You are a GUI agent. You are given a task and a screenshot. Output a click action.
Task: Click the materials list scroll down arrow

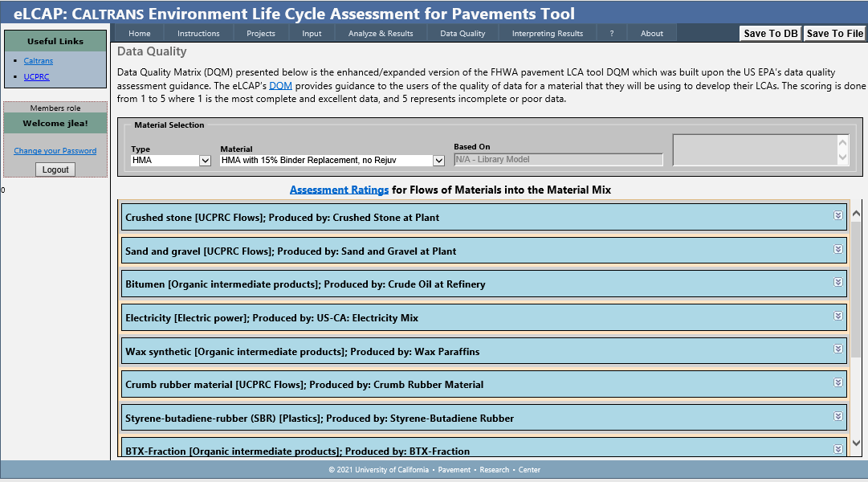click(856, 443)
